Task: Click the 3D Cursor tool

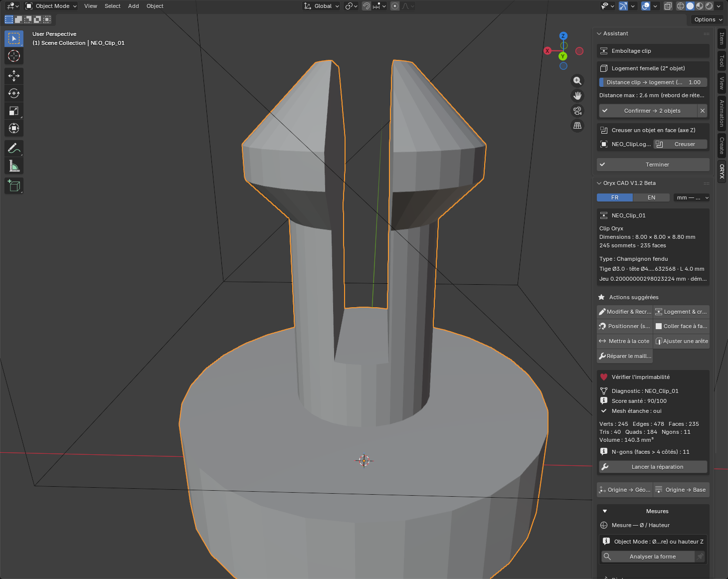Action: click(14, 56)
